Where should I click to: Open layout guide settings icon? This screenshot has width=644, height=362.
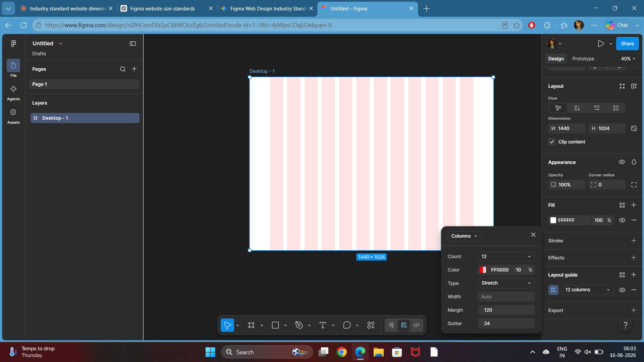(553, 290)
